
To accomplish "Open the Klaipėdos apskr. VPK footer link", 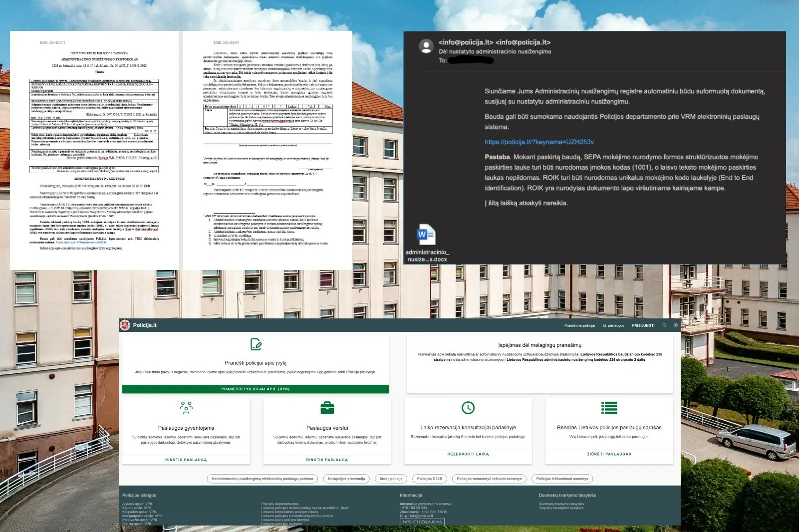I will click(139, 512).
